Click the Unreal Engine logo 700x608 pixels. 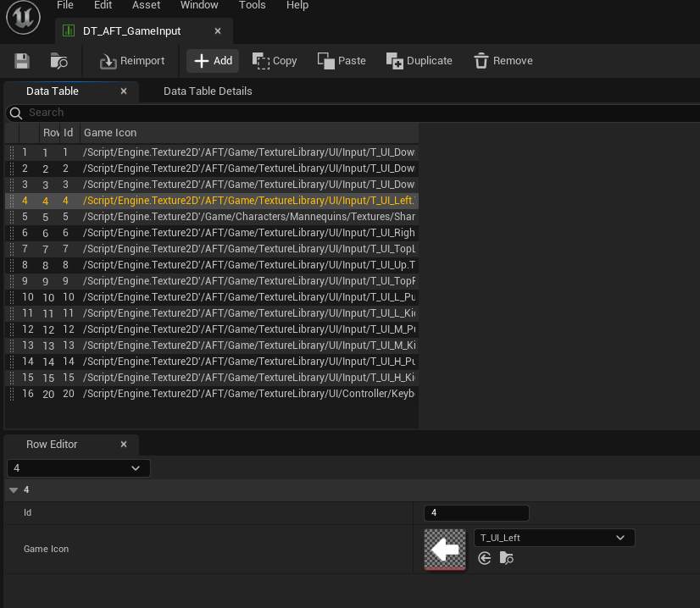pos(23,17)
